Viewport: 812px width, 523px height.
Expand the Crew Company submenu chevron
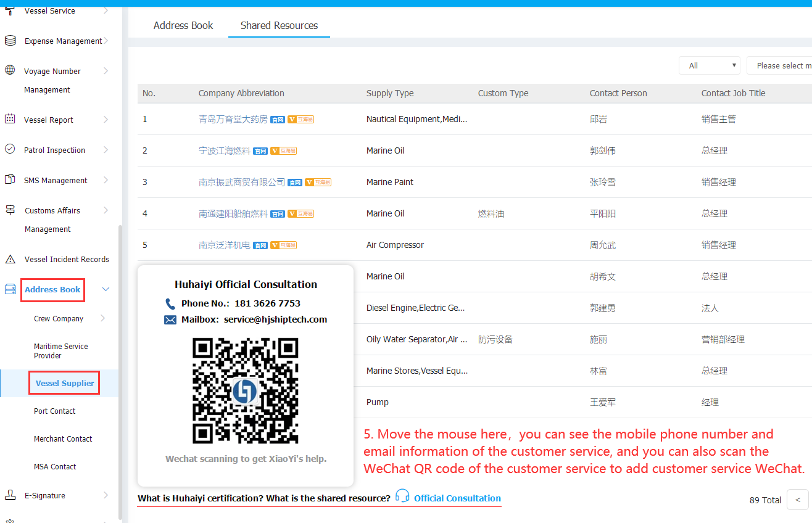pos(102,319)
